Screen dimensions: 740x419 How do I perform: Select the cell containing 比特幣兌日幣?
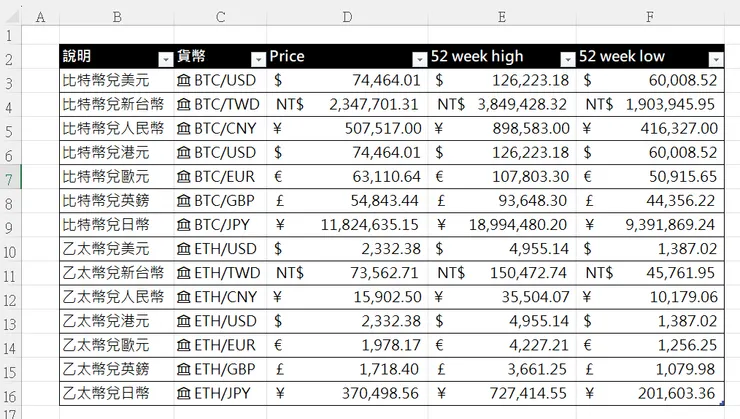(x=116, y=225)
